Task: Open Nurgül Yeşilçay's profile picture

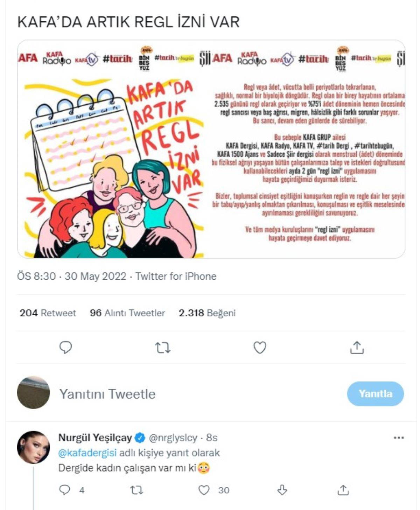Action: pos(34,447)
